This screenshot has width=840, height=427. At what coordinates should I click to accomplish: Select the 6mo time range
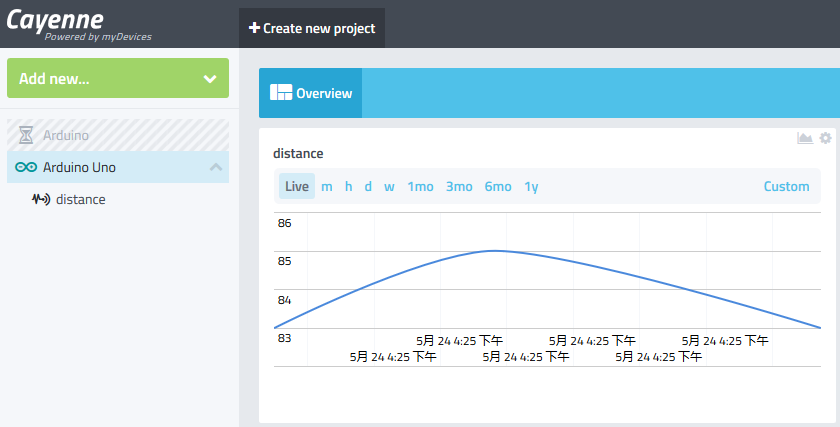[x=498, y=186]
